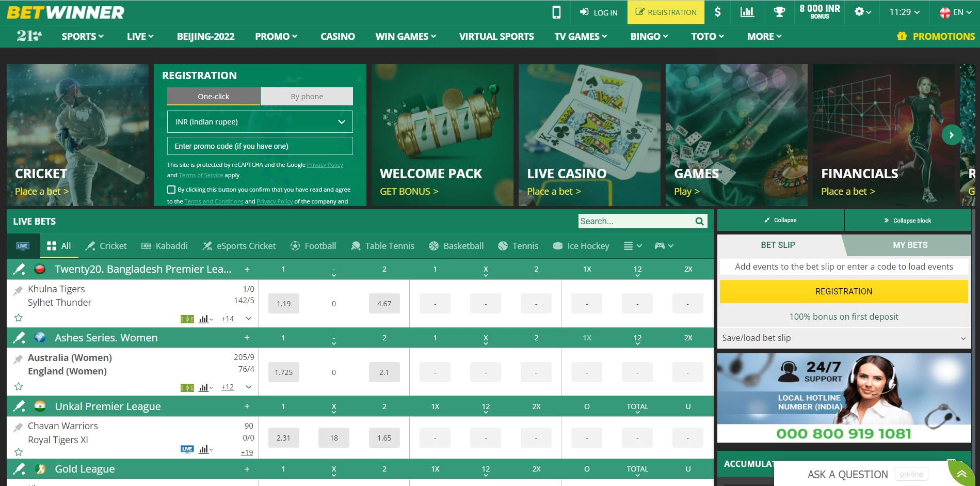Select odds 1.19 for Khulna Tigers
980x486 pixels.
(x=283, y=304)
